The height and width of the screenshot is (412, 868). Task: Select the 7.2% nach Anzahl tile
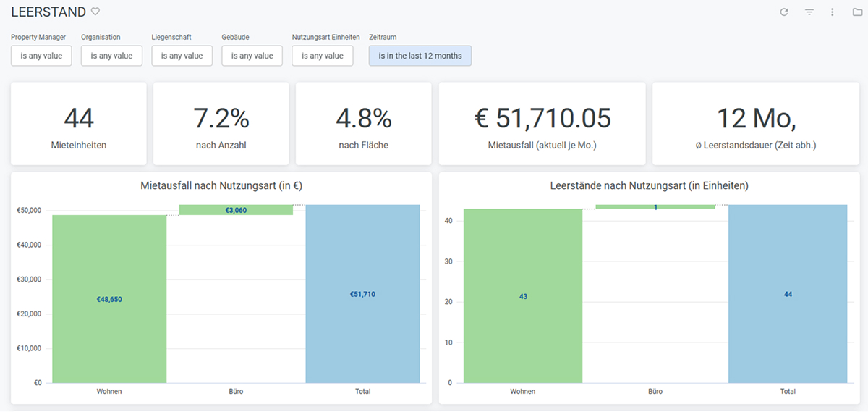coord(221,123)
